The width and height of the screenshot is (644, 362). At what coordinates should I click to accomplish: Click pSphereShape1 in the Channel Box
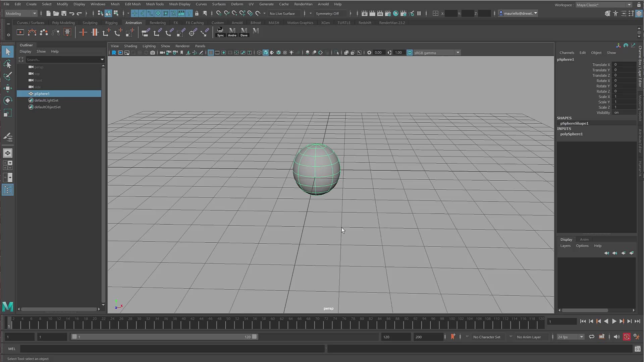574,123
